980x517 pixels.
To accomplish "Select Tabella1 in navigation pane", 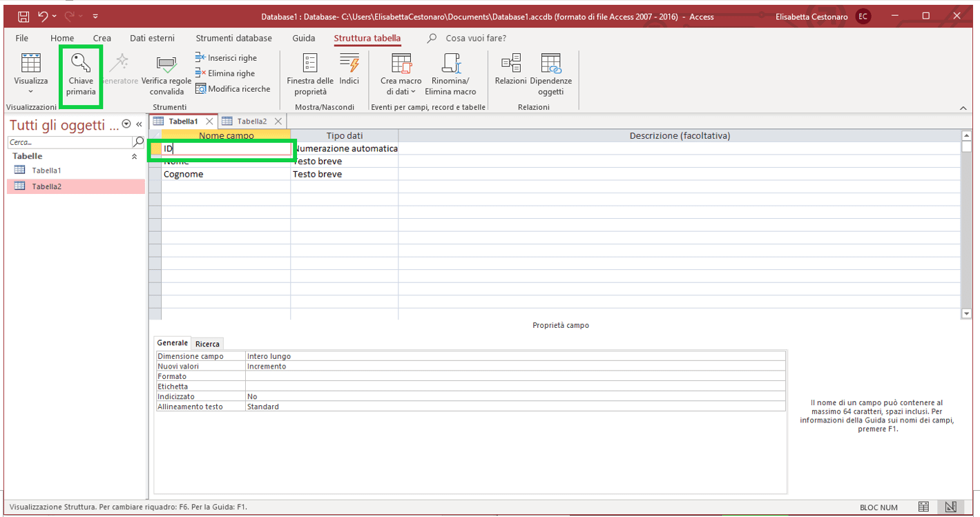I will point(76,170).
